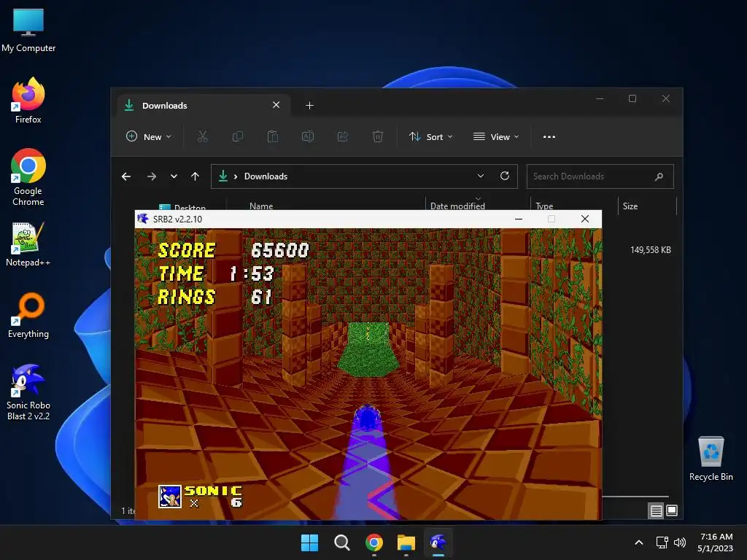747x560 pixels.
Task: Sort by Size column header
Action: (x=630, y=206)
